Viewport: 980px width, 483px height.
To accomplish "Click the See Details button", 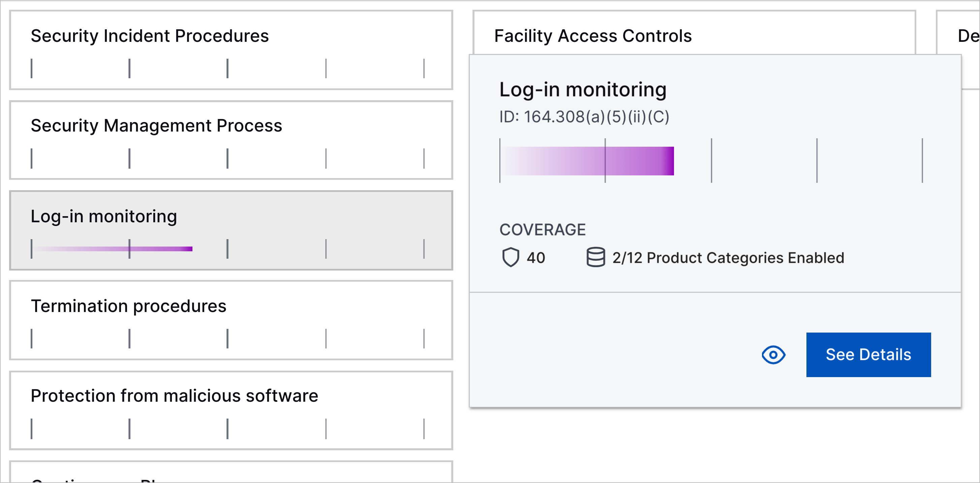I will (868, 355).
